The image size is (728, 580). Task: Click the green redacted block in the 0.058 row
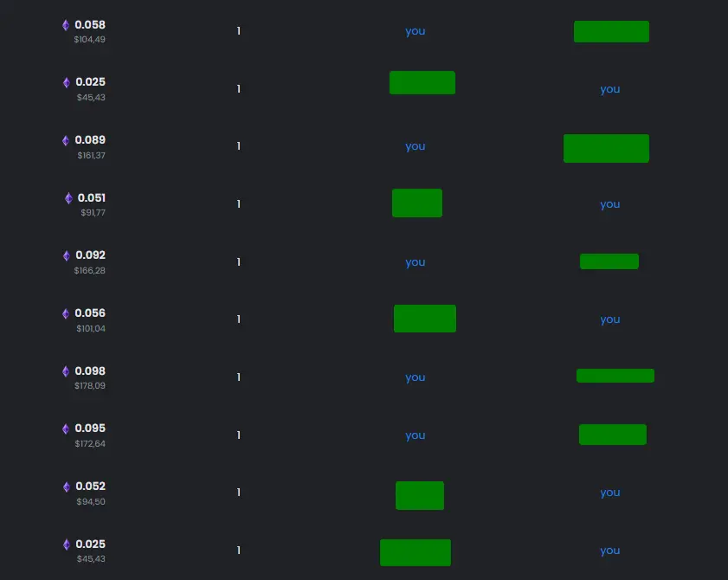point(611,31)
